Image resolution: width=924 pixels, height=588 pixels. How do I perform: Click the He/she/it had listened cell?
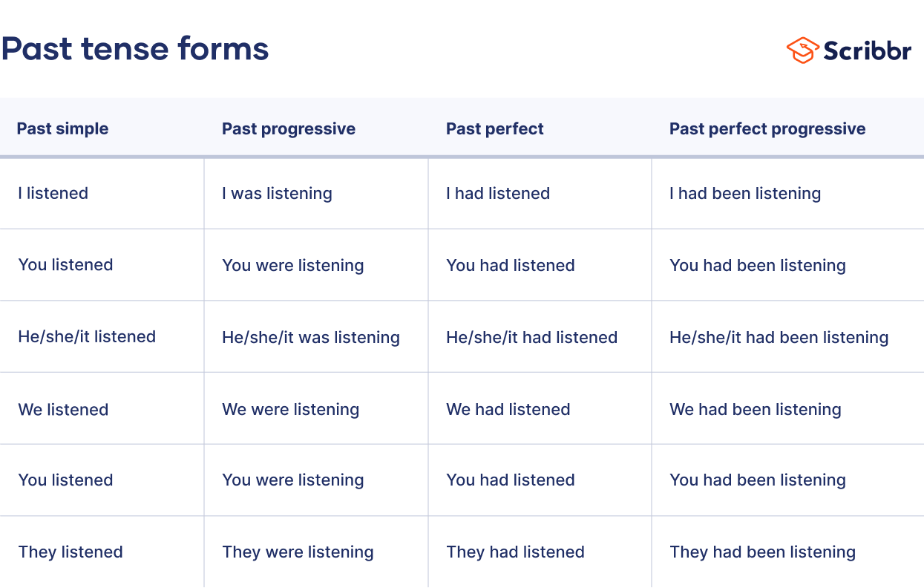(x=531, y=337)
